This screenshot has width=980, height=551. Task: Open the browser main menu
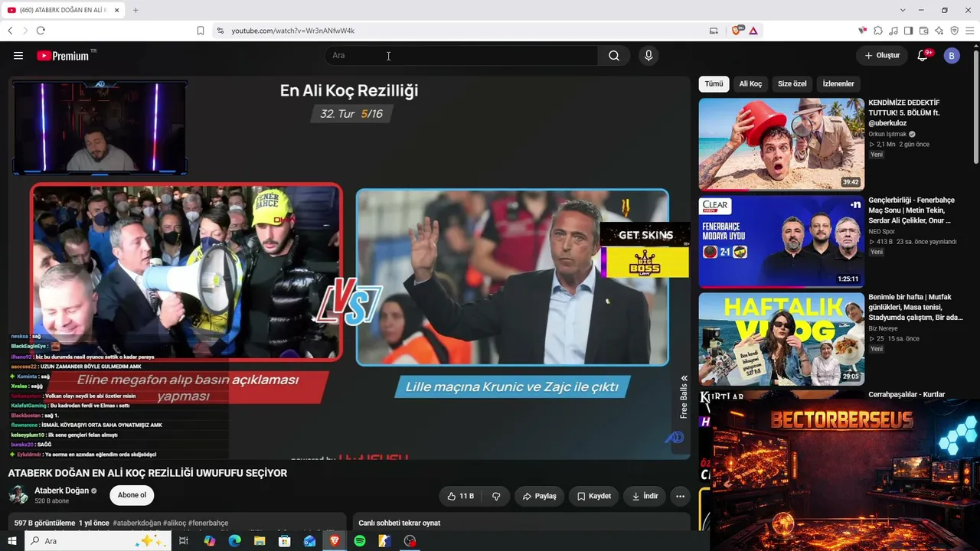coord(969,31)
